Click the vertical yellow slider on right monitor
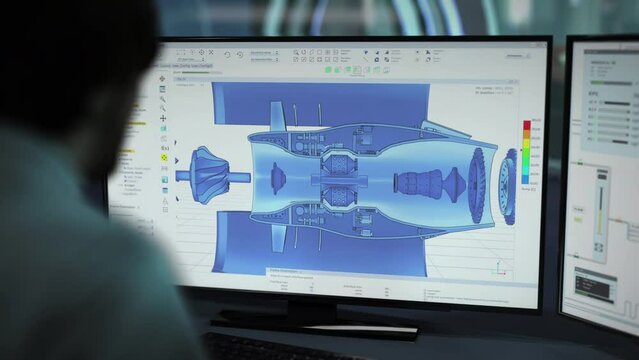The width and height of the screenshot is (639, 360). click(x=600, y=210)
